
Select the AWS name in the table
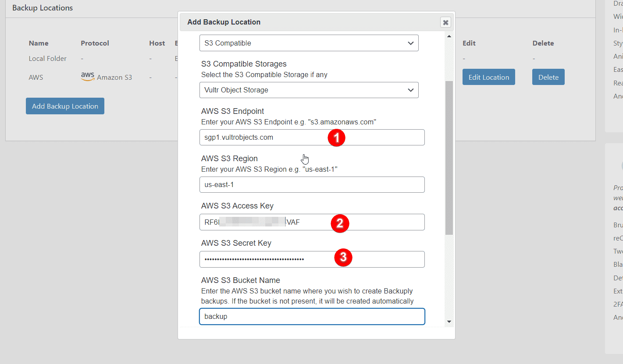point(36,77)
